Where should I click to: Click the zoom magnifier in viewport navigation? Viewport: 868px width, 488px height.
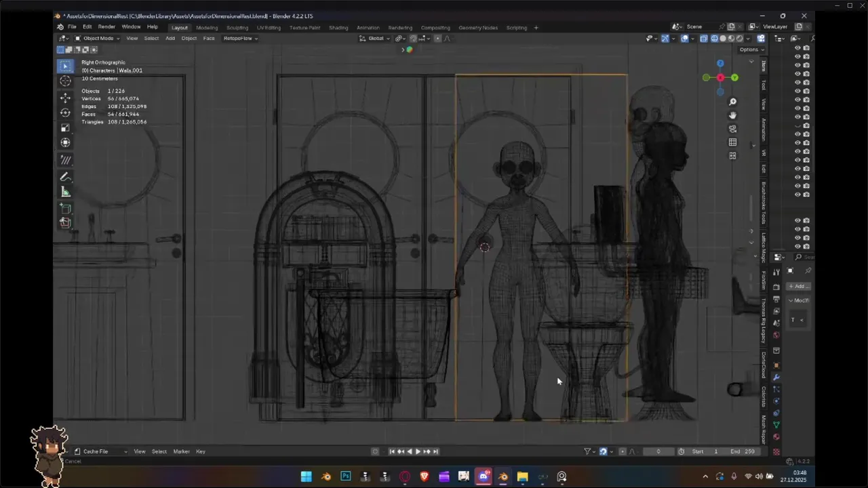point(732,102)
